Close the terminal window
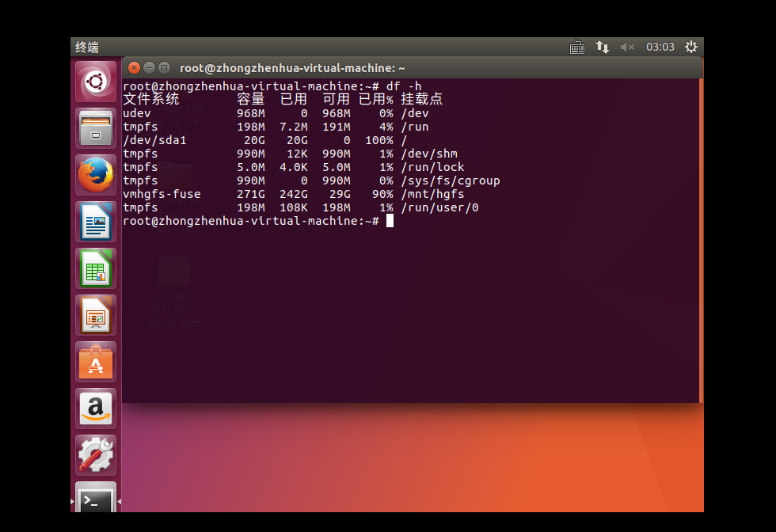 (134, 68)
